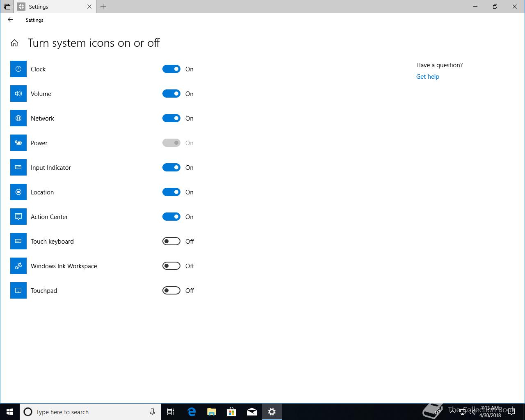Turn off the Network toggle
Image resolution: width=525 pixels, height=420 pixels.
[x=171, y=118]
